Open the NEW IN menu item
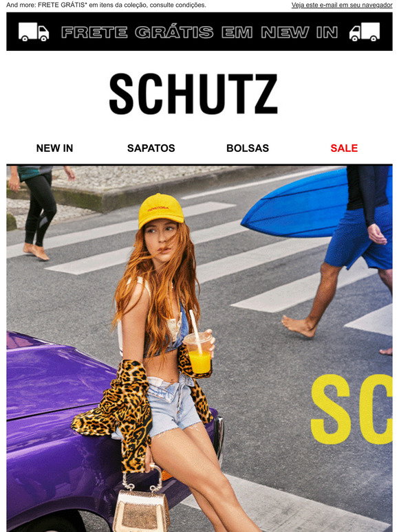399x532 pixels. [x=54, y=148]
